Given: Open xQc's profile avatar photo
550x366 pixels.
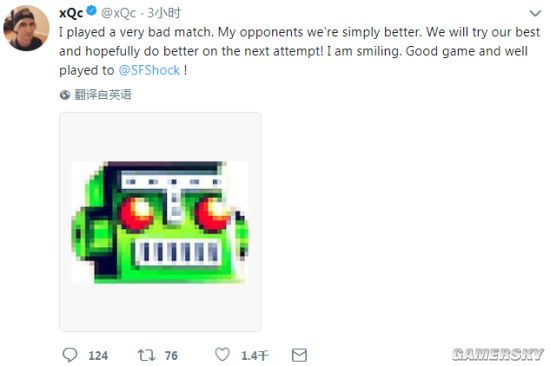Looking at the screenshot, I should (26, 28).
